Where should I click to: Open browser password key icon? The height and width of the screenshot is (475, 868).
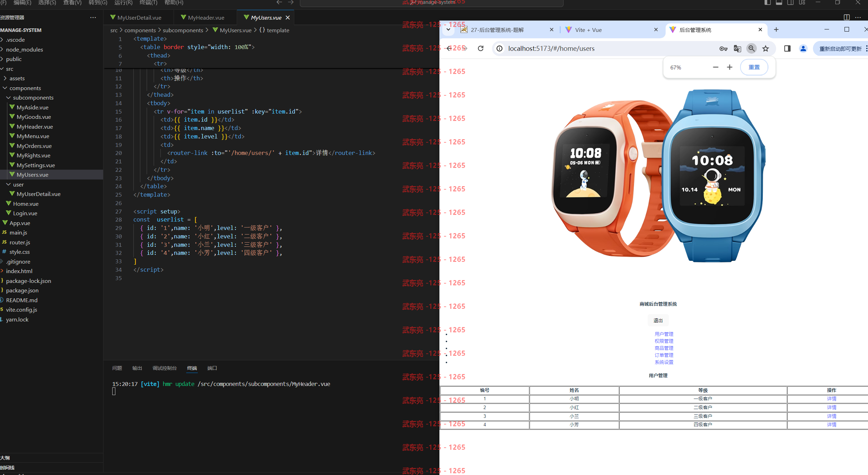pos(723,49)
